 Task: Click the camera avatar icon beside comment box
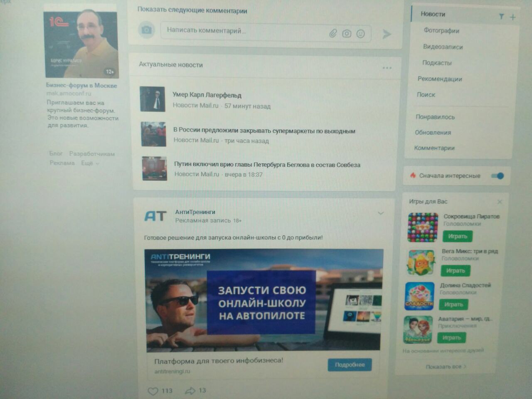(146, 30)
